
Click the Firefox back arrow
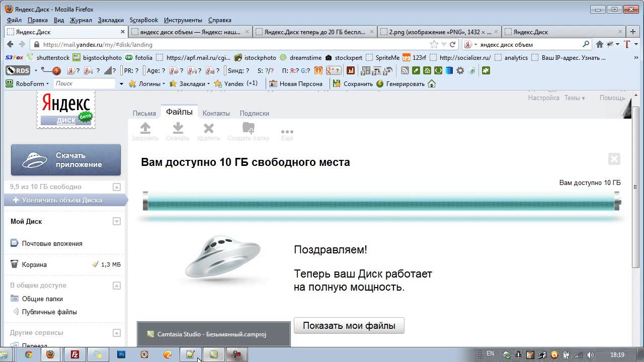pos(10,44)
